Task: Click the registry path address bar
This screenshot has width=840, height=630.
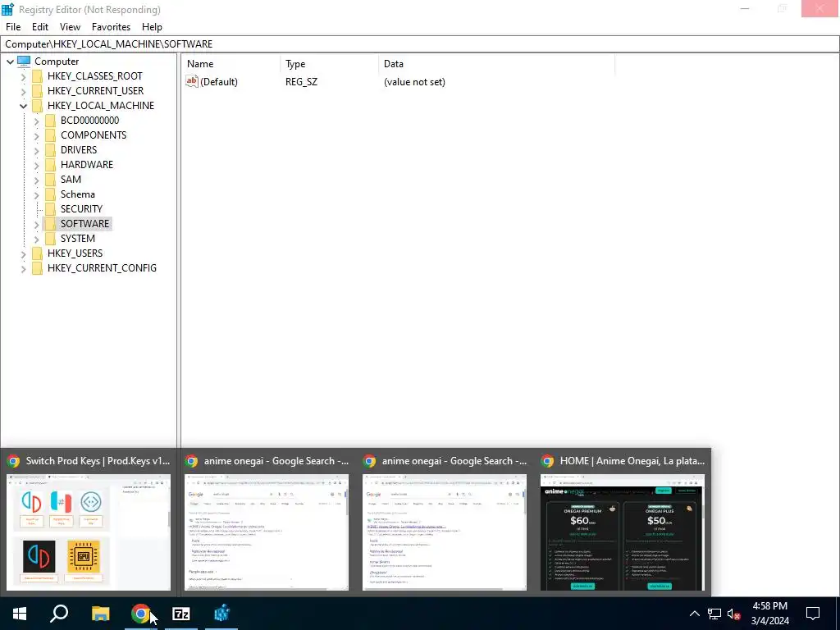Action: click(x=420, y=44)
